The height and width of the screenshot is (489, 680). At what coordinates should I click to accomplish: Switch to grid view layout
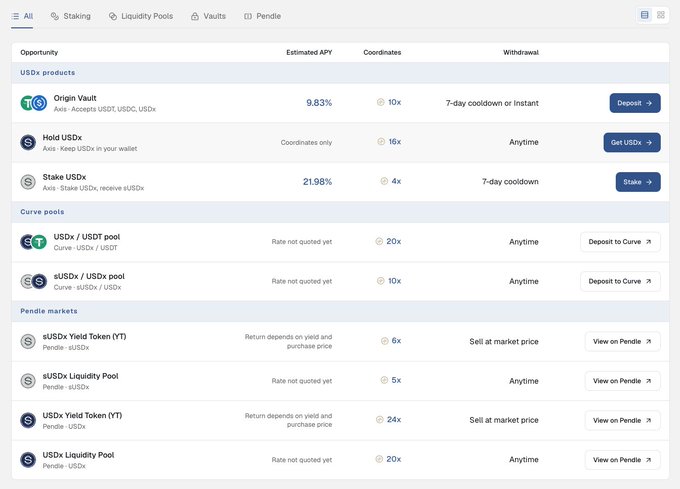point(660,15)
